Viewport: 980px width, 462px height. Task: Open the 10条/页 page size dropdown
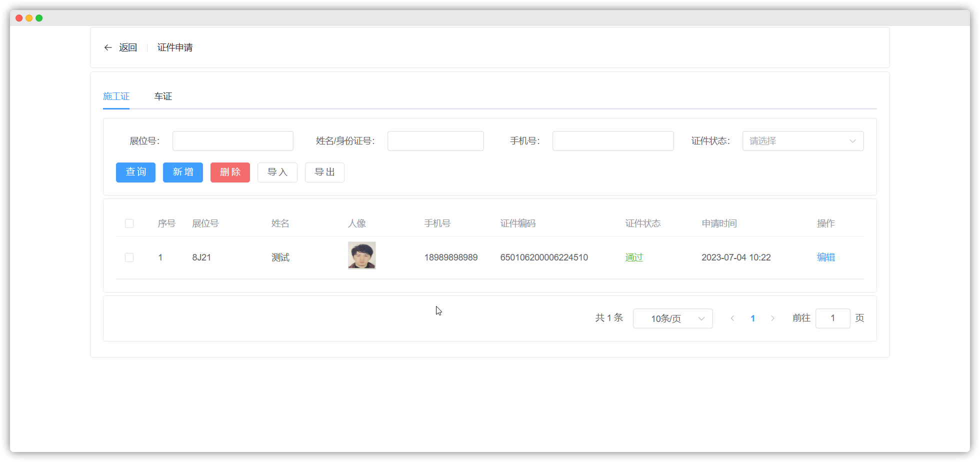click(673, 318)
